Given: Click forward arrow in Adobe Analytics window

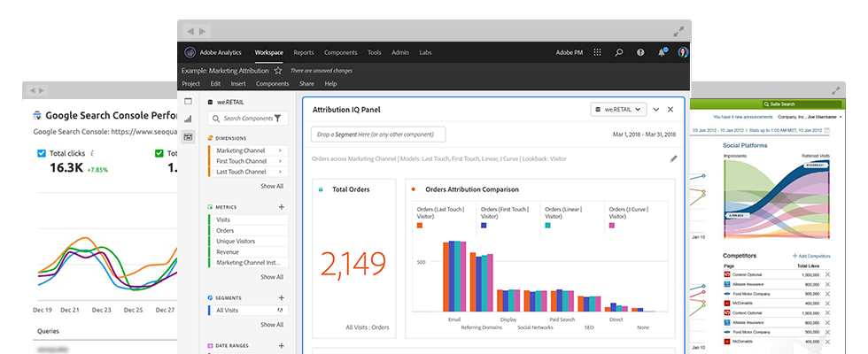Looking at the screenshot, I should point(203,32).
